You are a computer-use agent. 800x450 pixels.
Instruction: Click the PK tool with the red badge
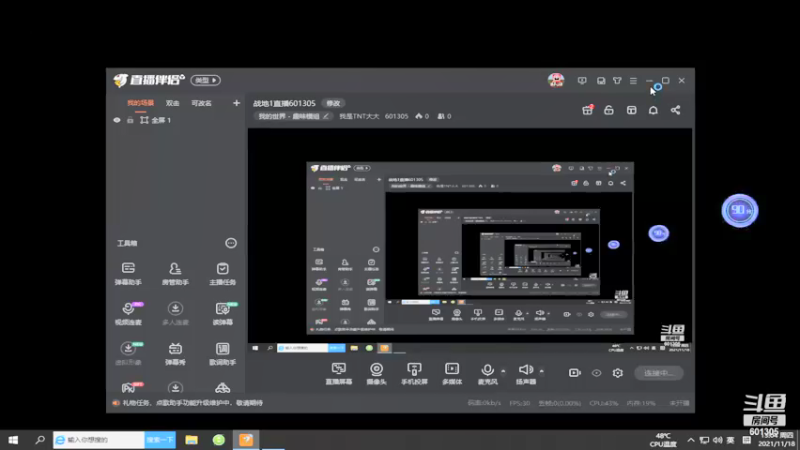(131, 387)
